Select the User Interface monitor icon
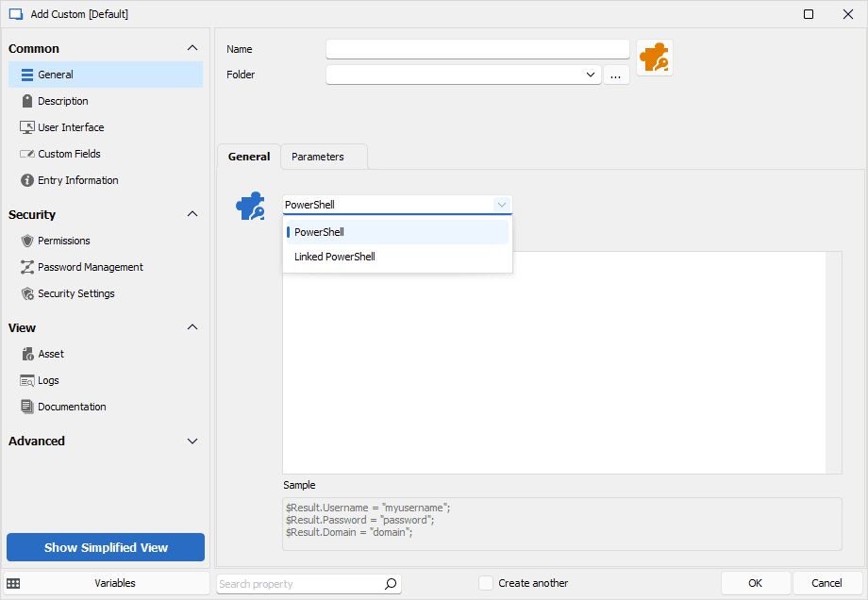The width and height of the screenshot is (868, 600). 27,127
